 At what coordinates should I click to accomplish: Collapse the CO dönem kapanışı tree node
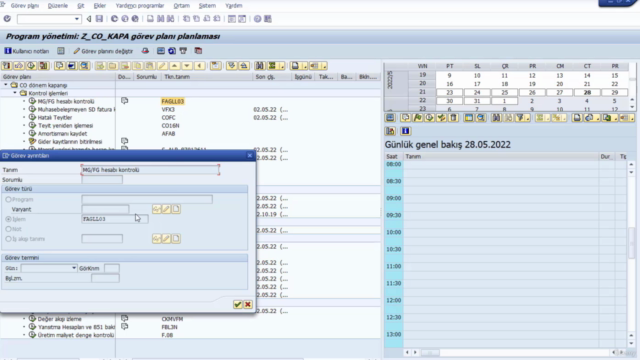click(x=6, y=85)
